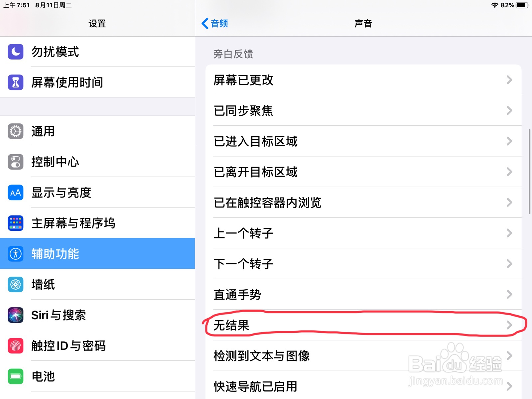532x399 pixels.
Task: Tap the Screen Time hourglass icon
Action: coord(16,82)
